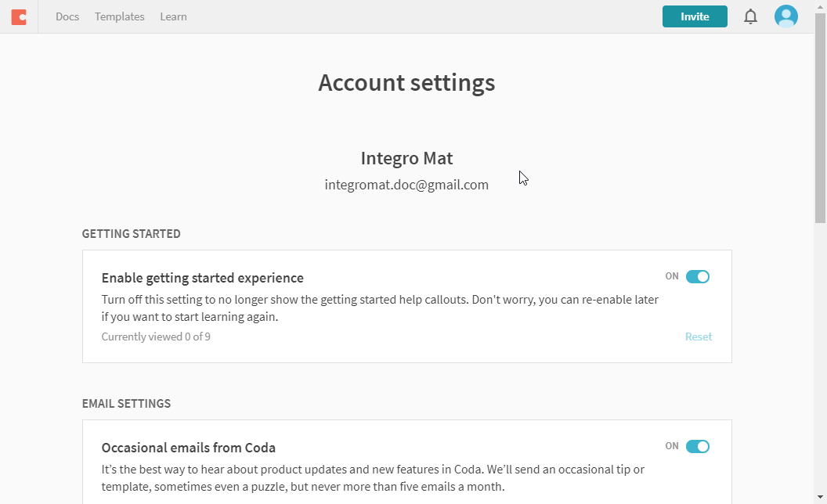Toggle Enable getting started experience switch
Screen dimensions: 827x504
tap(697, 277)
